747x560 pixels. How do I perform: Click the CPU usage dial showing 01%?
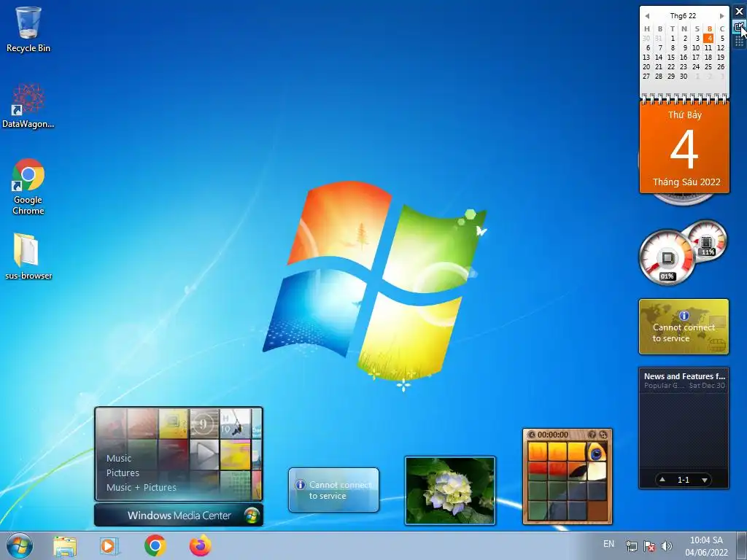667,257
